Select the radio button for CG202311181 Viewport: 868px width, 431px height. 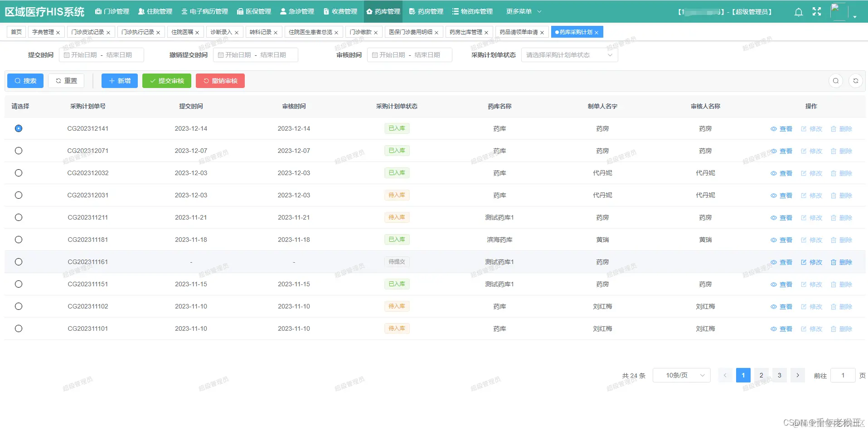[19, 240]
